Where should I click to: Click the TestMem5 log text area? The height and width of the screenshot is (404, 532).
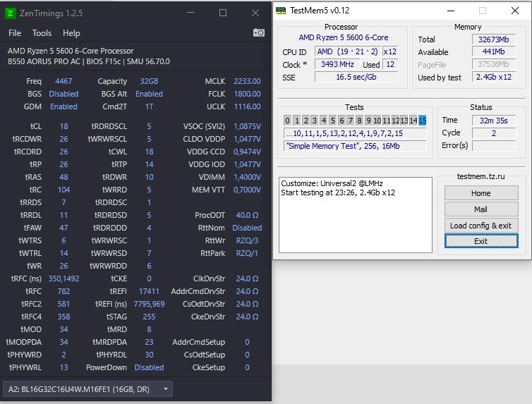pyautogui.click(x=355, y=215)
